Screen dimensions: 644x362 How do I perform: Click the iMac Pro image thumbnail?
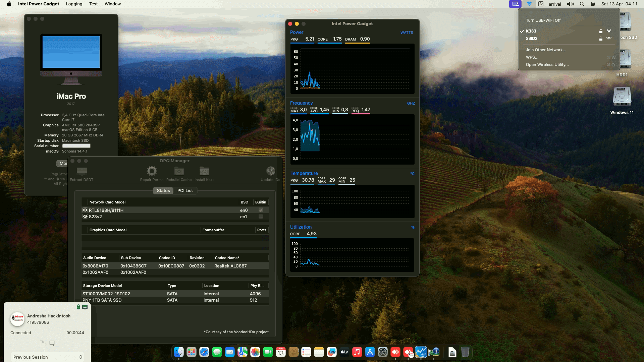coord(71,59)
